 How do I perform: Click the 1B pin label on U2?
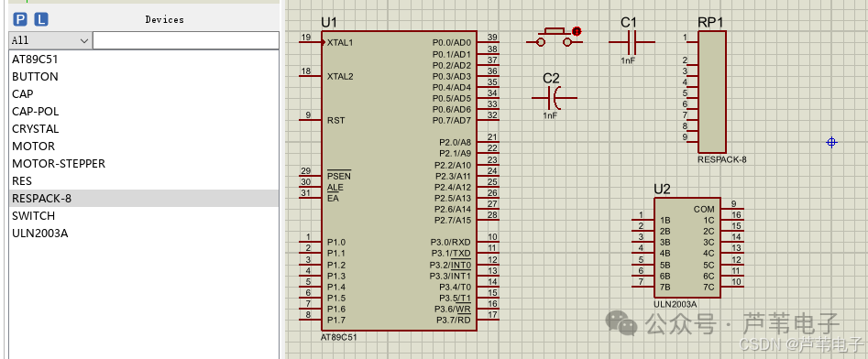665,220
